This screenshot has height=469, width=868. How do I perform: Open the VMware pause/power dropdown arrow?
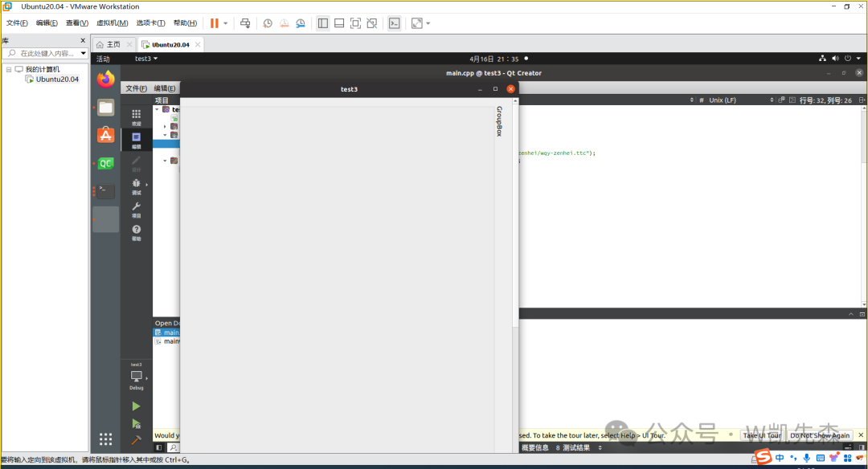226,23
